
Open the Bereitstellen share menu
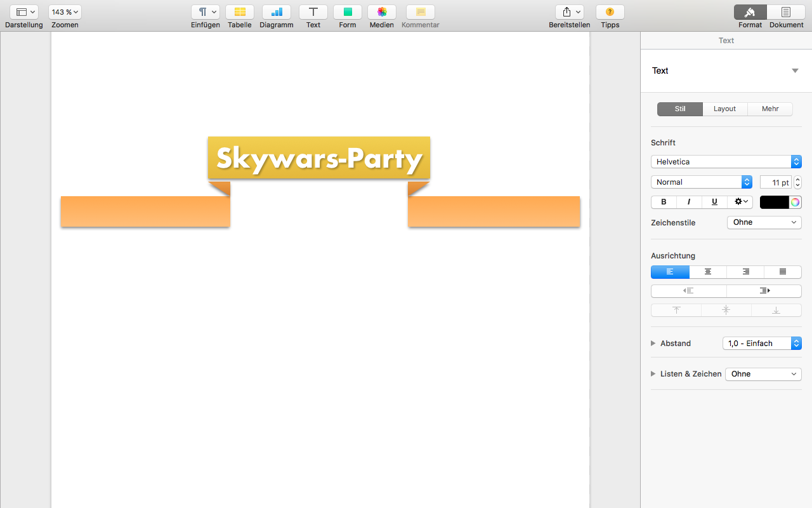(569, 12)
